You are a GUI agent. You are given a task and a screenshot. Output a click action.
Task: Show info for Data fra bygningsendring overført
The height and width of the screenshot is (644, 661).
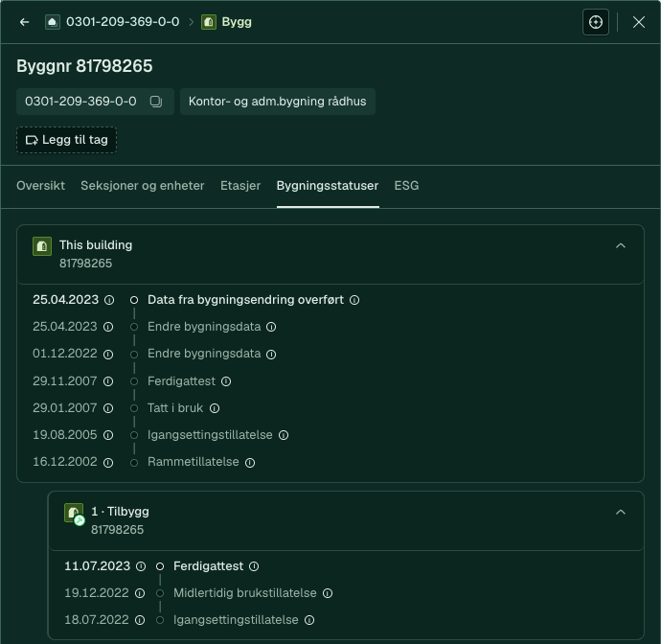point(354,300)
